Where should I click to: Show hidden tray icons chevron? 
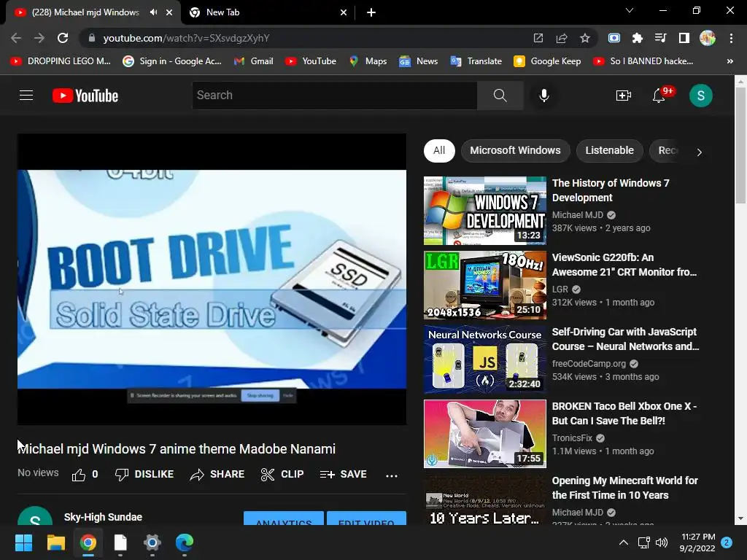(x=623, y=542)
